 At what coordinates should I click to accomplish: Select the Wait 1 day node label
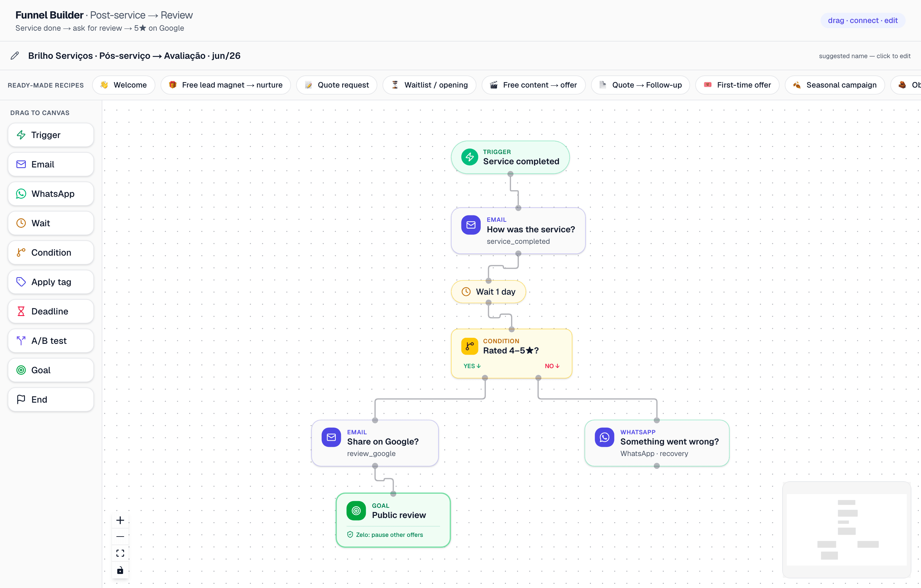(496, 292)
